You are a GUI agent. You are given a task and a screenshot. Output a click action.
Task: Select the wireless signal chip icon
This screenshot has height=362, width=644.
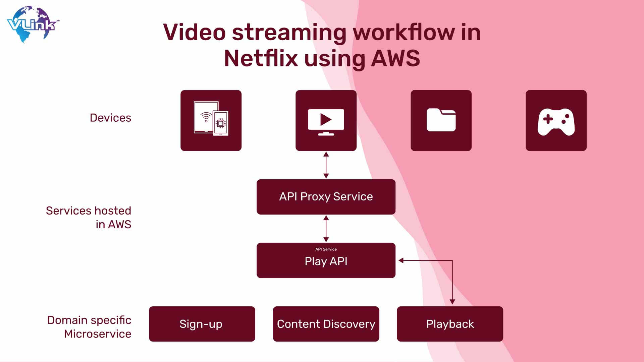(211, 120)
